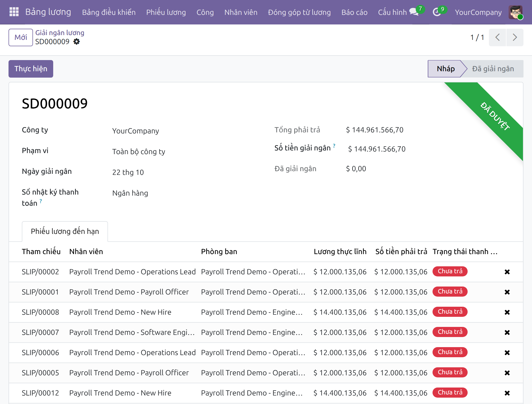The width and height of the screenshot is (532, 404).
Task: Open the Giải ngân lương breadcrumb link
Action: pyautogui.click(x=60, y=33)
